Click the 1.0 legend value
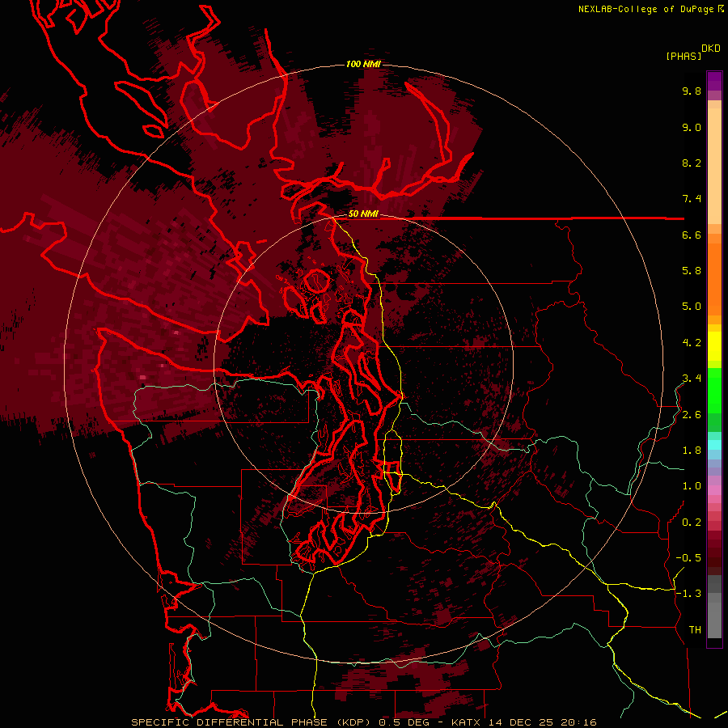This screenshot has width=728, height=728. pos(692,487)
